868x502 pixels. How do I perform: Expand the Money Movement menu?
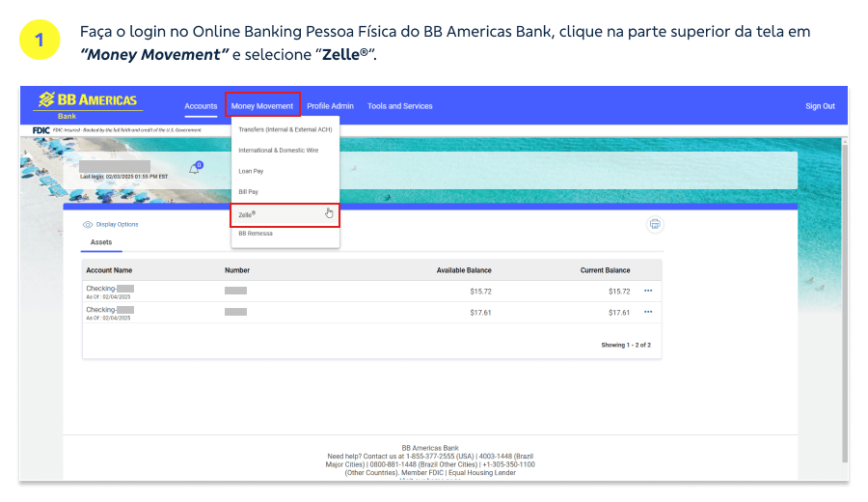pyautogui.click(x=262, y=106)
